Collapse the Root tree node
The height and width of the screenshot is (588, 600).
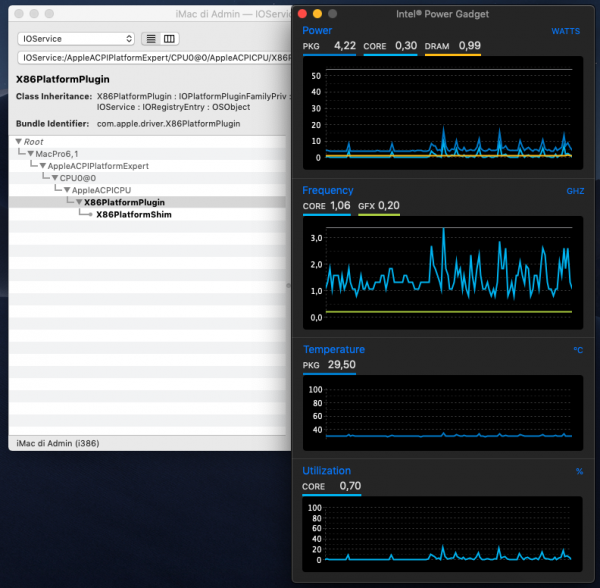click(19, 142)
